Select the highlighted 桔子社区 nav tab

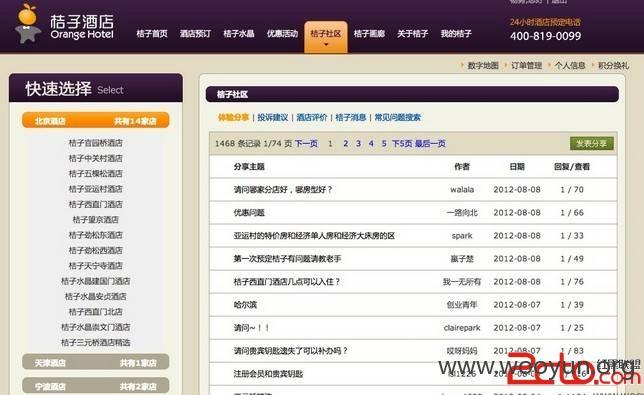point(326,36)
